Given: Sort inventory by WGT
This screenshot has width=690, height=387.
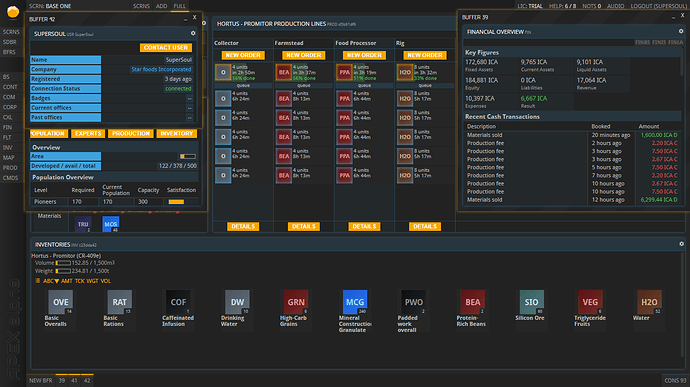Looking at the screenshot, I should [x=92, y=281].
